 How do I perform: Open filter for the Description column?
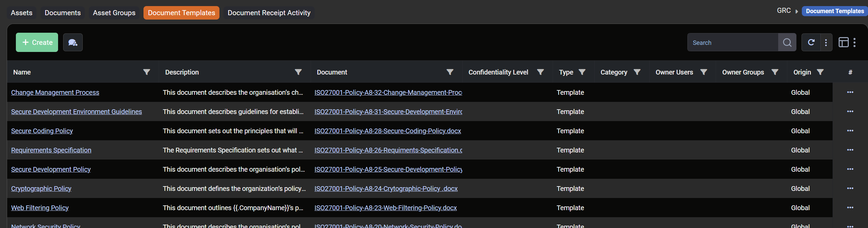[x=298, y=72]
